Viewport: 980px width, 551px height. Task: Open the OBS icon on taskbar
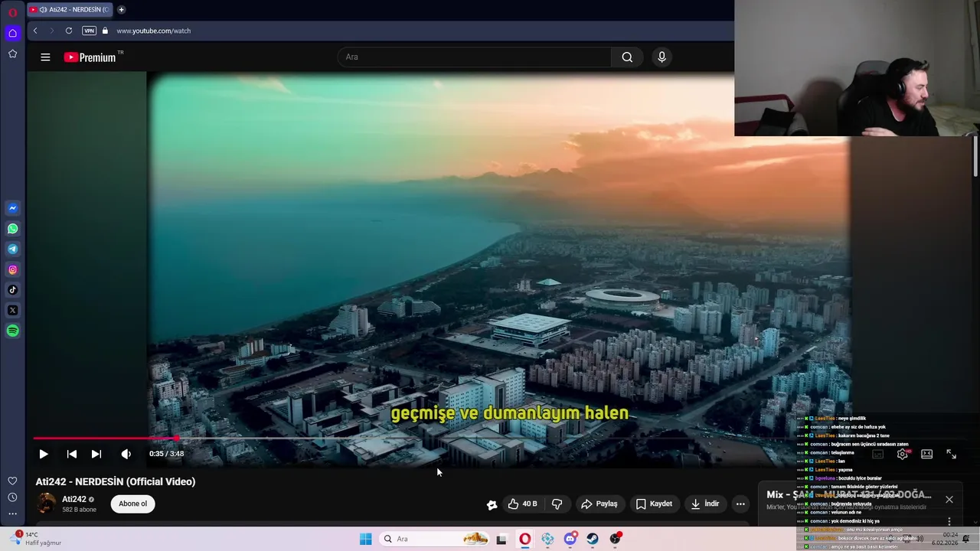pyautogui.click(x=616, y=539)
